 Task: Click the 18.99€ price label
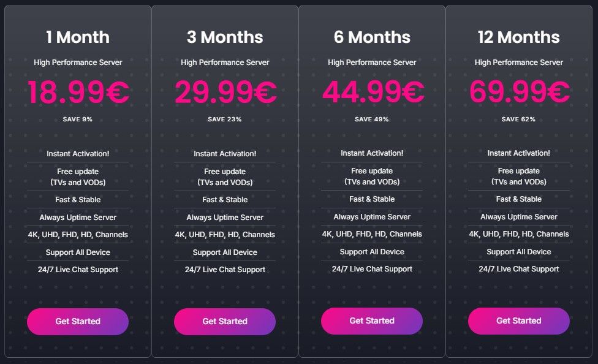click(77, 92)
